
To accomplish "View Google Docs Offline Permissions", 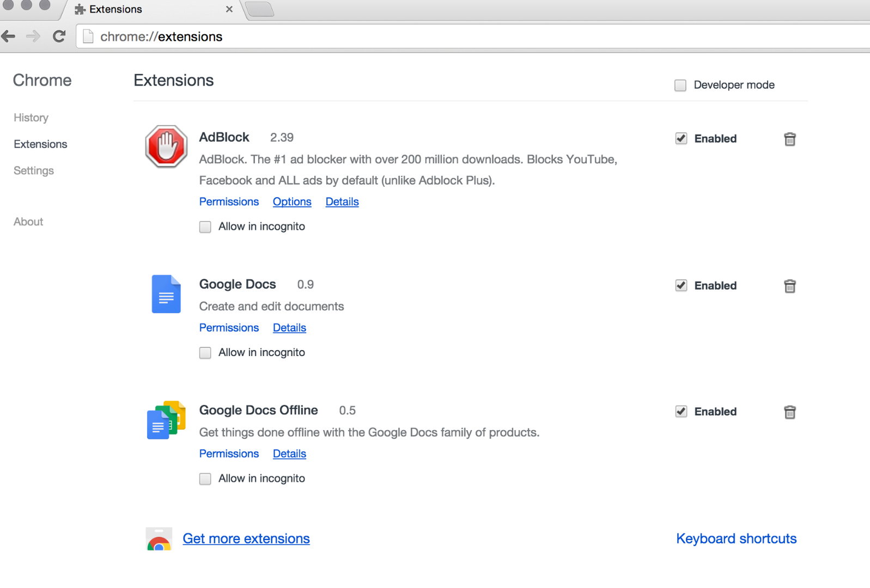I will (229, 454).
